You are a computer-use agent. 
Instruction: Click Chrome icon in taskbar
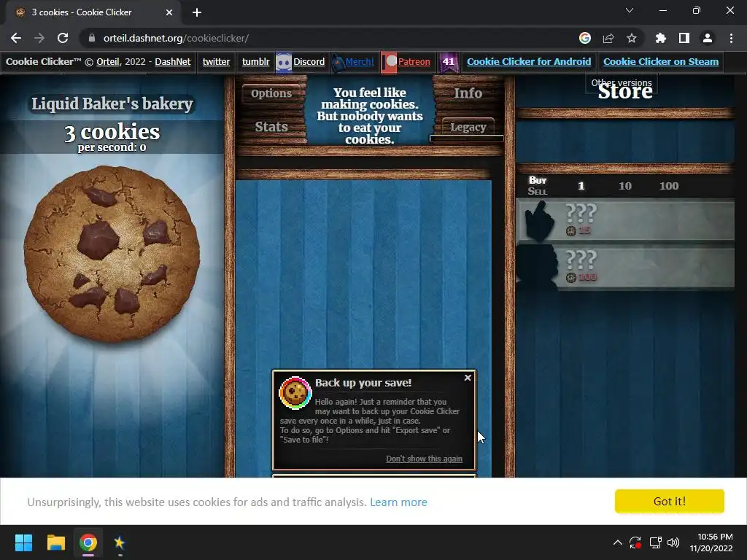(88, 542)
